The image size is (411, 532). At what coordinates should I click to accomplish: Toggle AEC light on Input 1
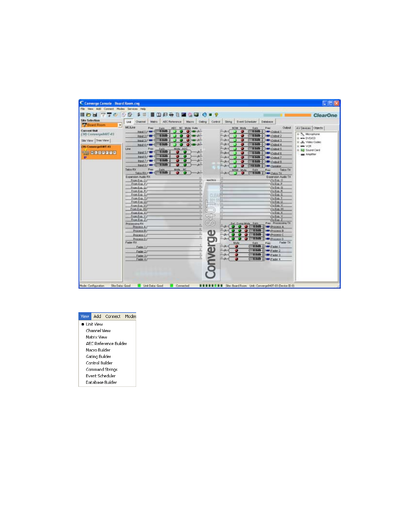tap(174, 131)
